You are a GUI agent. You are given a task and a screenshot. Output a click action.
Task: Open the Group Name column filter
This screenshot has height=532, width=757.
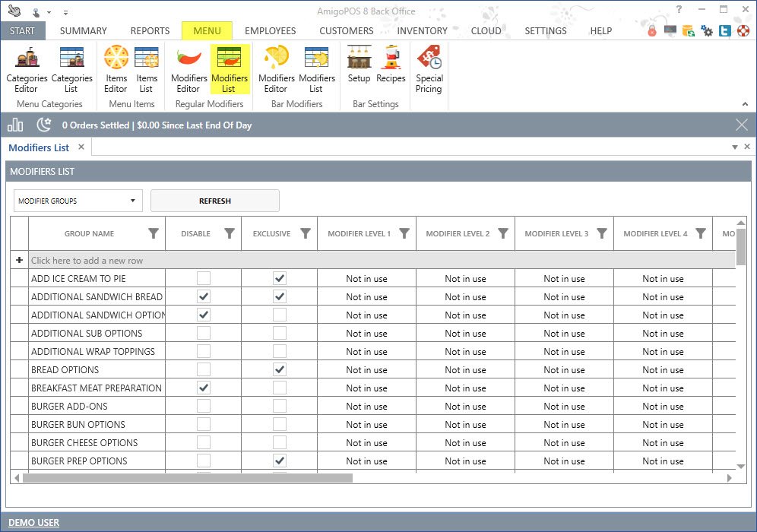click(x=154, y=234)
